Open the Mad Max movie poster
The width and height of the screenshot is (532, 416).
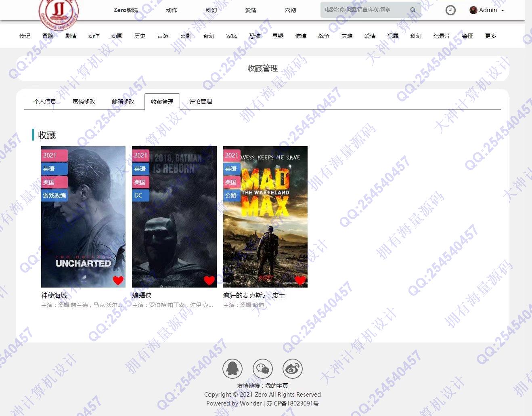click(x=266, y=217)
